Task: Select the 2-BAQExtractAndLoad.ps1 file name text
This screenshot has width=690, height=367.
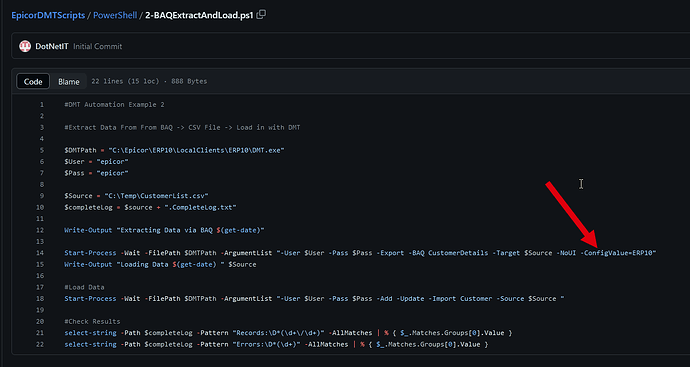Action: pyautogui.click(x=199, y=15)
